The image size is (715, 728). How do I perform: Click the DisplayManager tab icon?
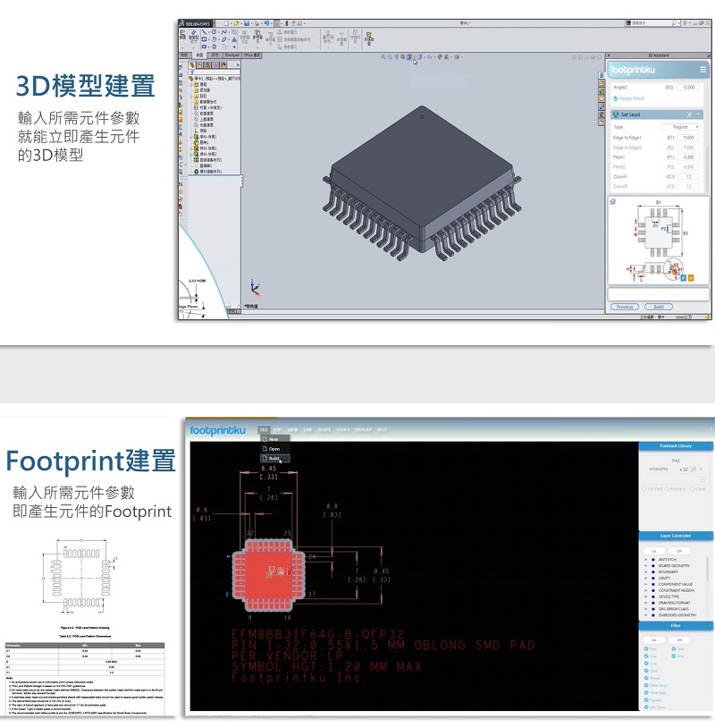(x=223, y=65)
